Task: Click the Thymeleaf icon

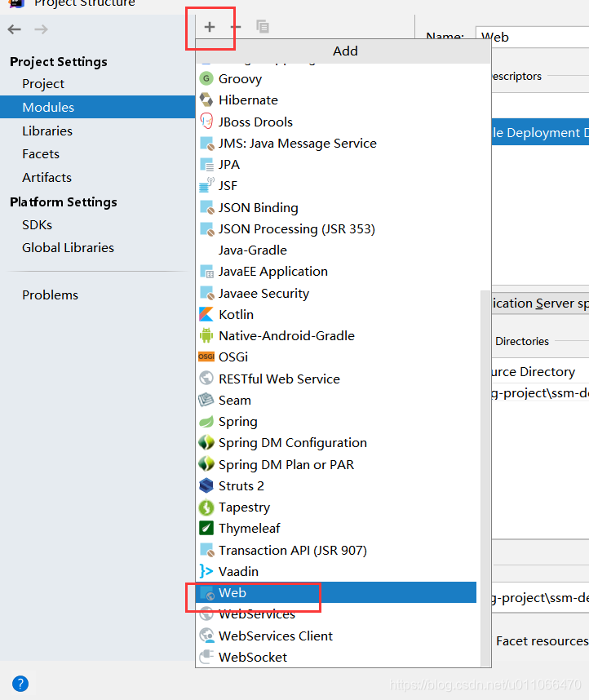Action: tap(206, 528)
